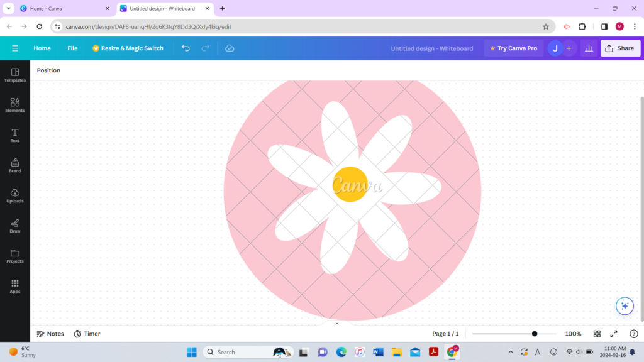Select the Draw tool
The image size is (644, 362).
pyautogui.click(x=15, y=226)
